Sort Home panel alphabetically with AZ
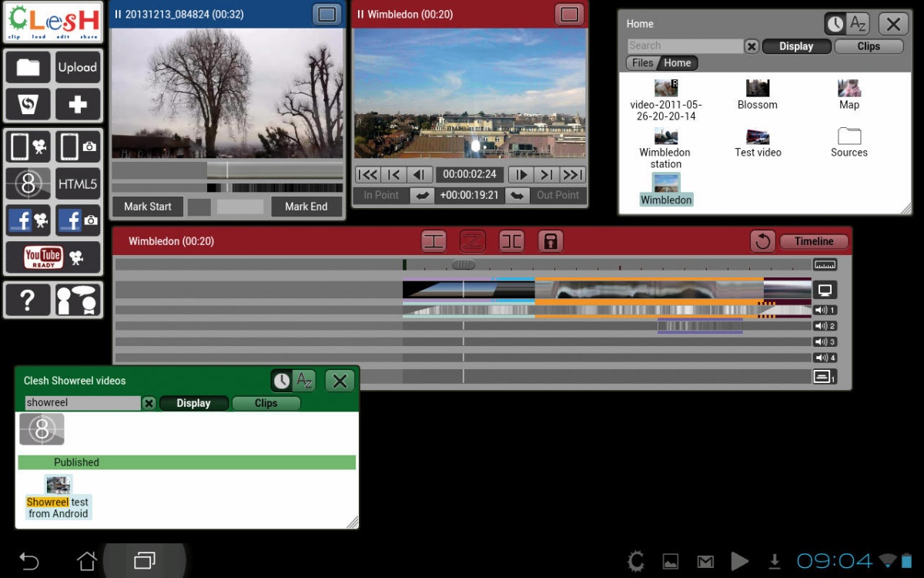This screenshot has height=578, width=924. [858, 24]
